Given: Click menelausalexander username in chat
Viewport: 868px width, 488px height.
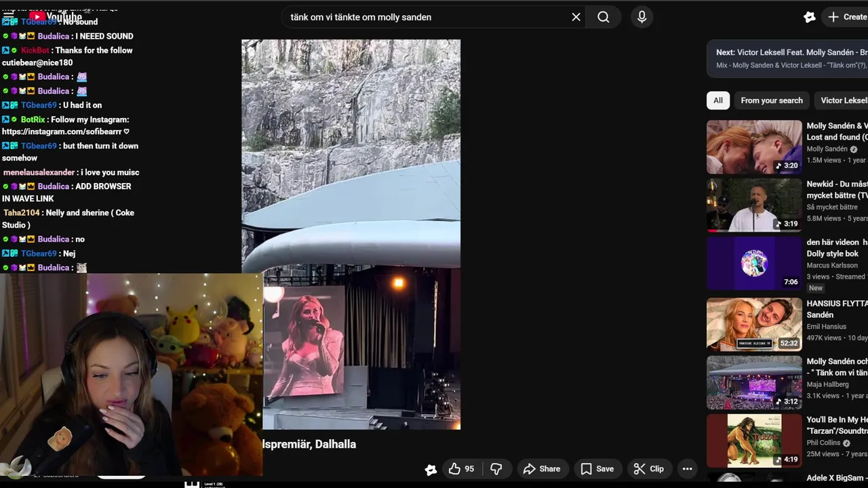Looking at the screenshot, I should click(39, 172).
